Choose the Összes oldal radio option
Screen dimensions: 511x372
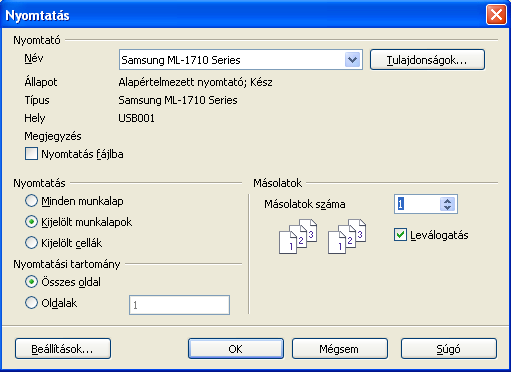point(31,282)
